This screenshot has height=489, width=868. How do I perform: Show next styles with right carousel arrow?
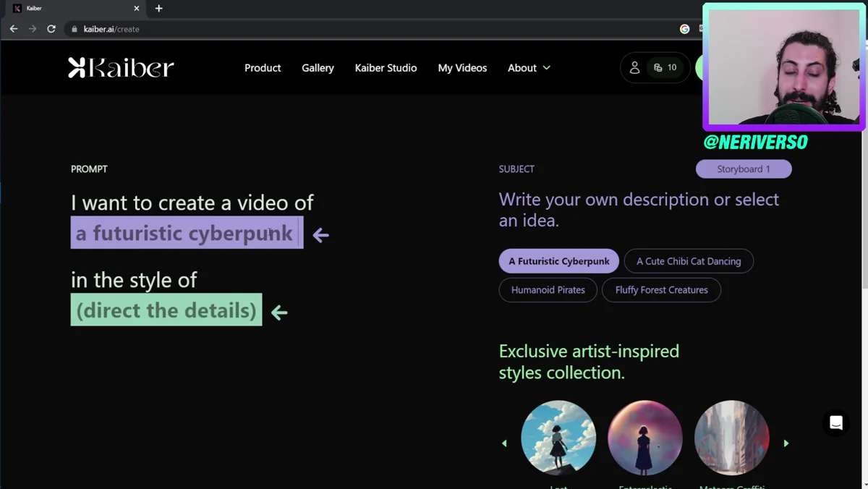tap(786, 443)
